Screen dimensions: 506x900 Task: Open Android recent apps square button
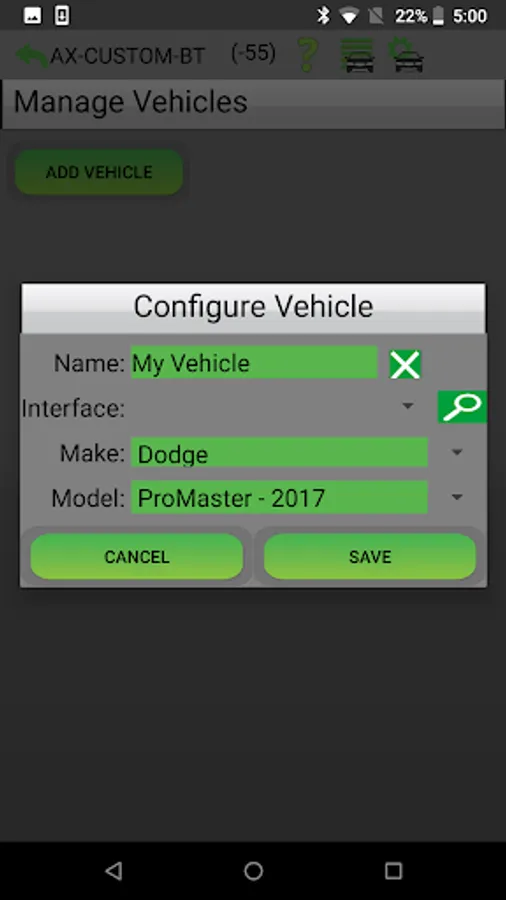[393, 871]
